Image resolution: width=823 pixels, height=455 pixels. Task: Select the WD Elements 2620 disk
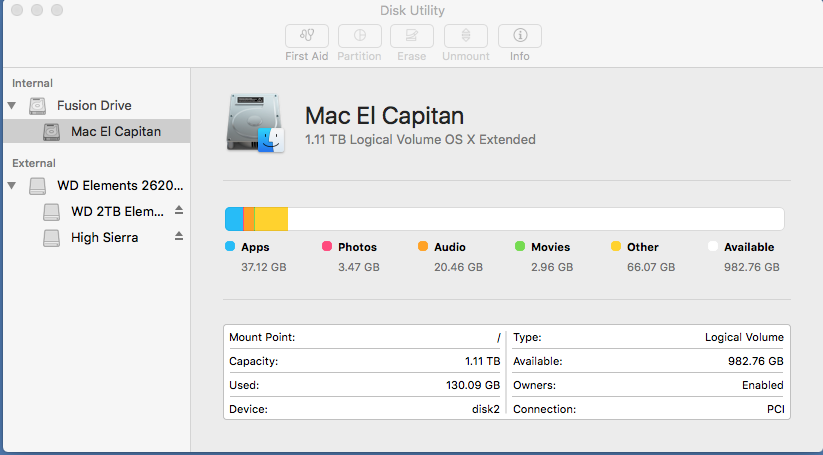pos(120,185)
